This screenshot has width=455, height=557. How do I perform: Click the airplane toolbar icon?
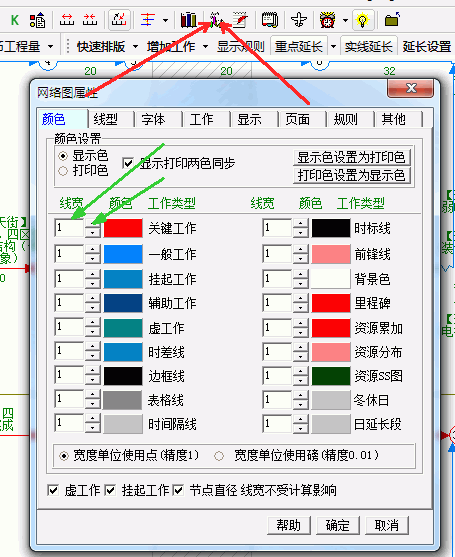pos(298,20)
